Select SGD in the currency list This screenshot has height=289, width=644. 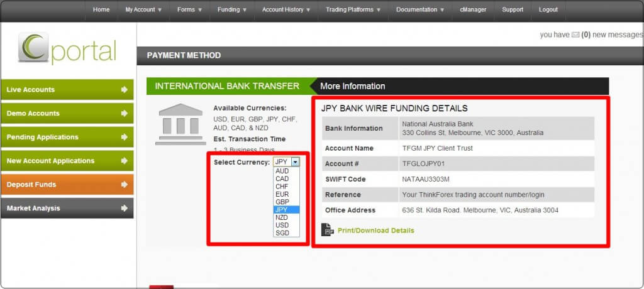coord(287,233)
